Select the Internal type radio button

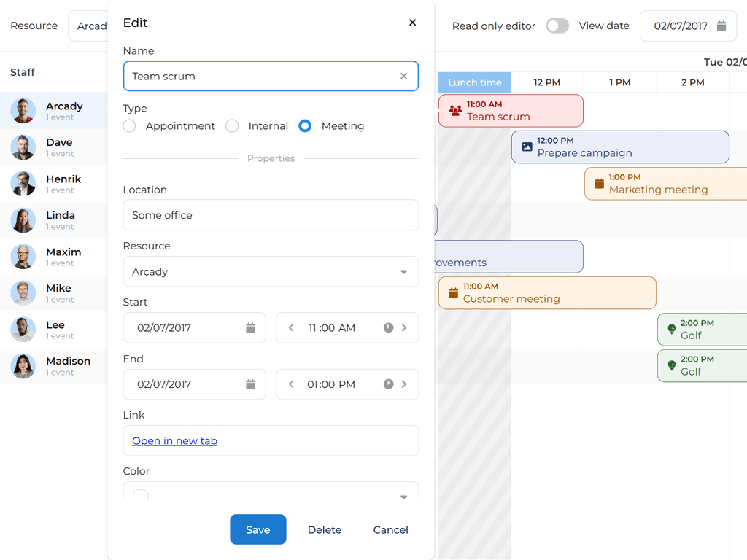click(x=231, y=125)
